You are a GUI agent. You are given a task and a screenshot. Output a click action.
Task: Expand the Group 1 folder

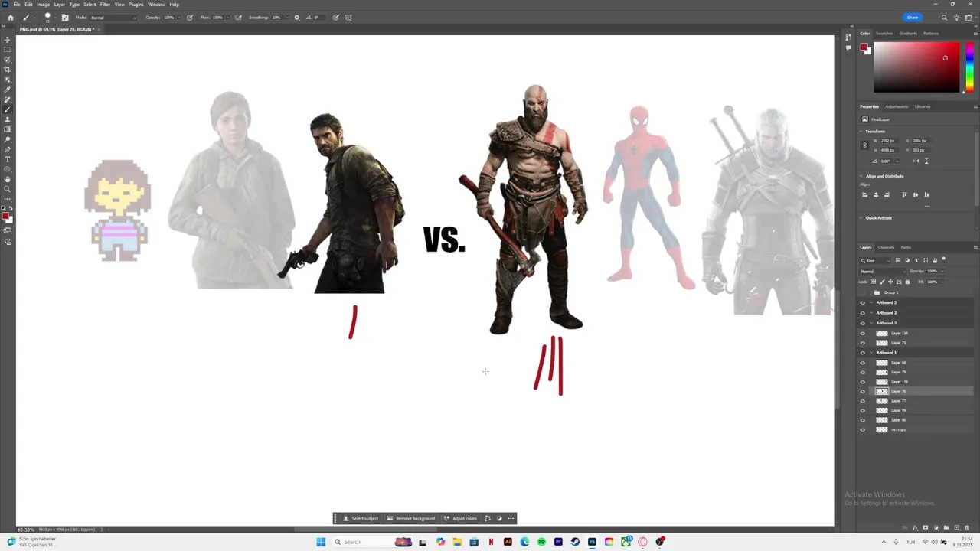871,292
